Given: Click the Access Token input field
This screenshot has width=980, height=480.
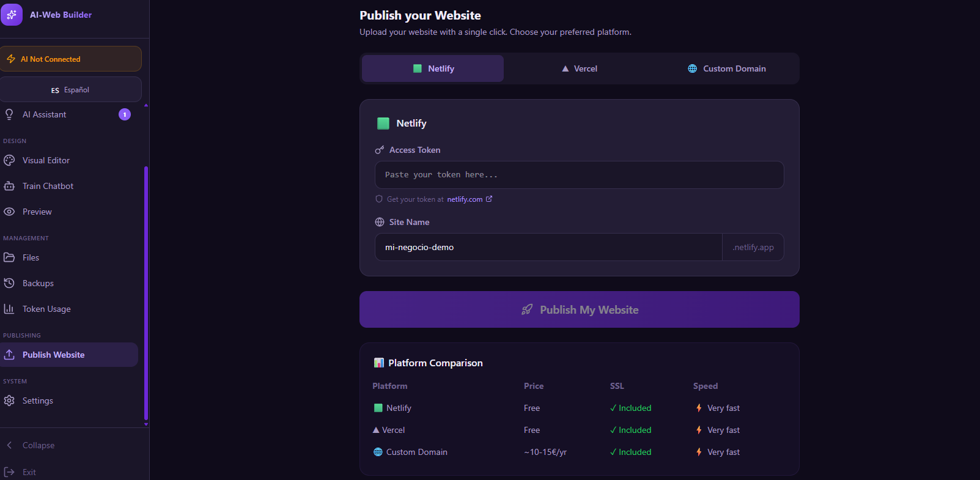Looking at the screenshot, I should click(580, 175).
